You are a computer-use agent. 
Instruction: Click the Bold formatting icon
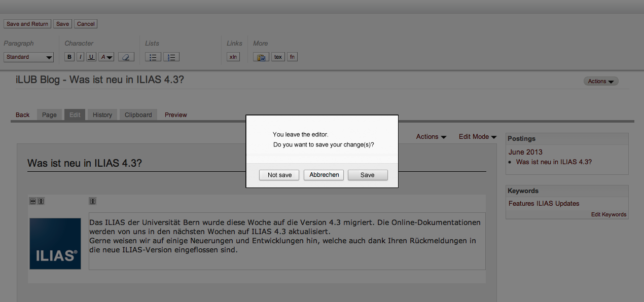[x=70, y=57]
